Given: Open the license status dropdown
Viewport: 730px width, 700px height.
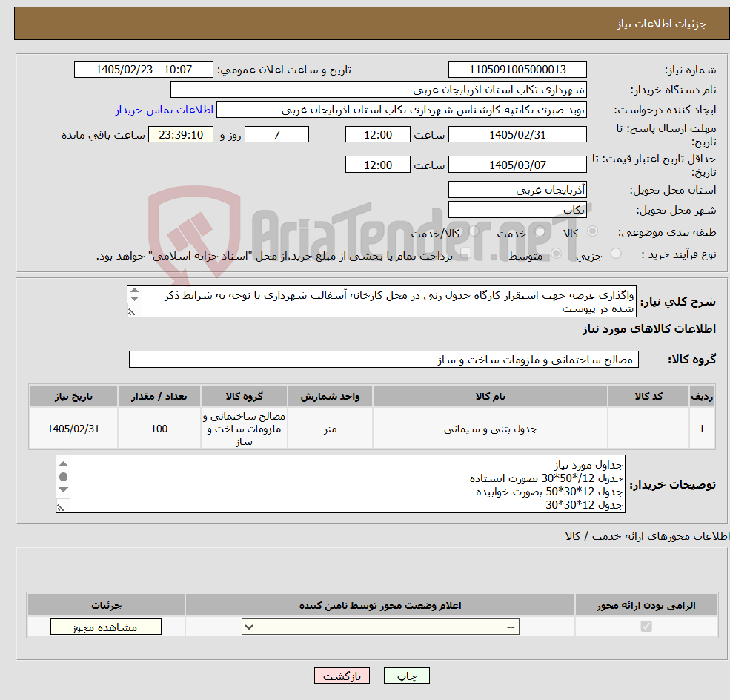Looking at the screenshot, I should (380, 627).
